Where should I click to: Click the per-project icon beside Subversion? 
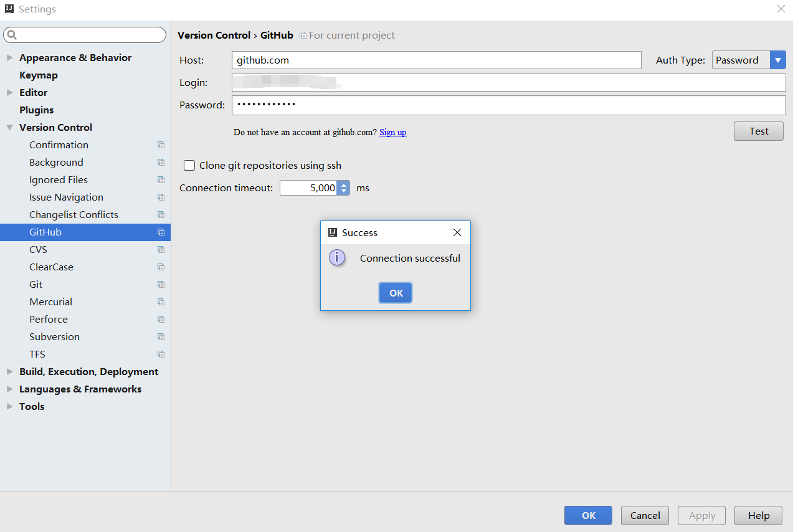(161, 336)
